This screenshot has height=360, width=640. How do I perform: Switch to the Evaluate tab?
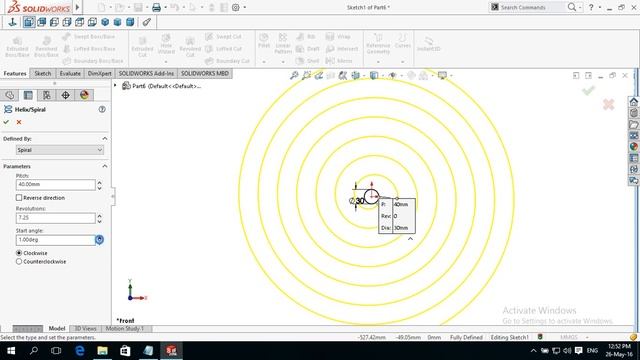click(70, 73)
